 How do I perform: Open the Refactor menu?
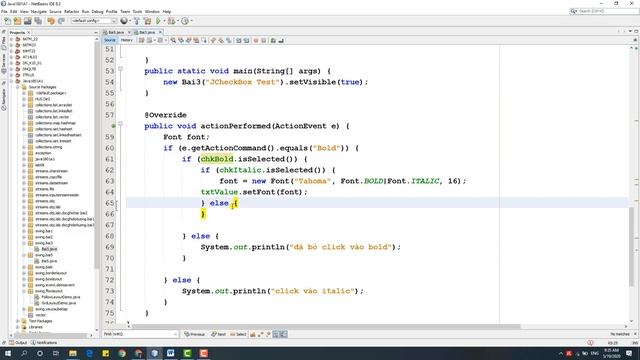click(x=71, y=11)
